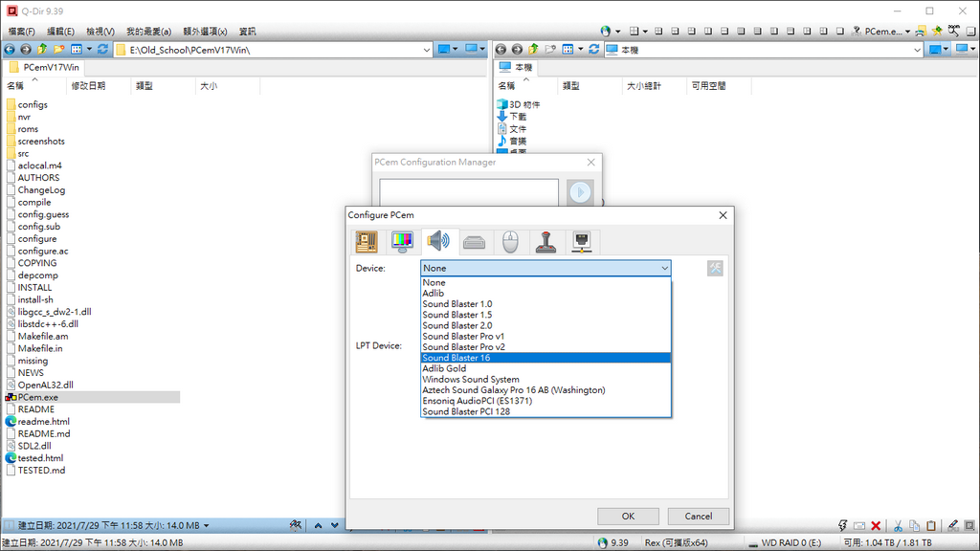The image size is (980, 551).
Task: Refresh the left pane PCemV17Win listing
Action: click(103, 50)
